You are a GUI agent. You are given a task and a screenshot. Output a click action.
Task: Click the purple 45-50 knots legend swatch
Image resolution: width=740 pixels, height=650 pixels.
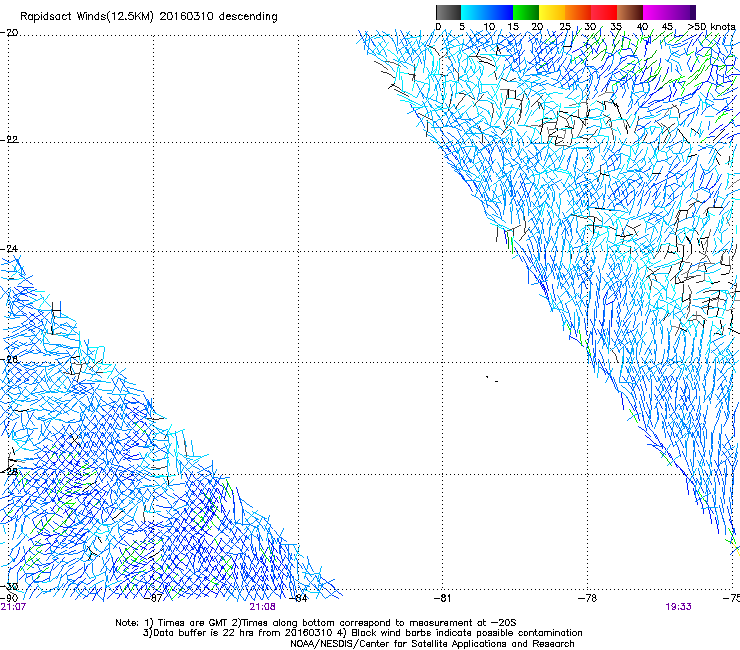click(x=682, y=12)
